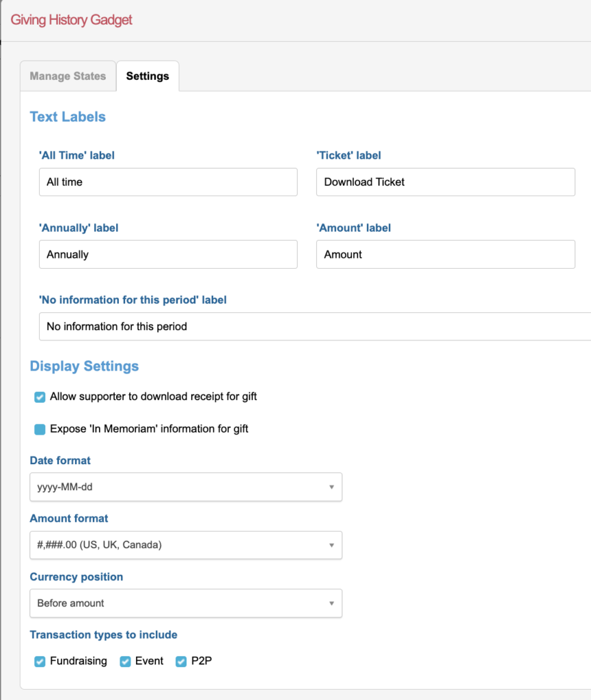Click the Text Labels section heading
This screenshot has width=591, height=700.
point(68,117)
